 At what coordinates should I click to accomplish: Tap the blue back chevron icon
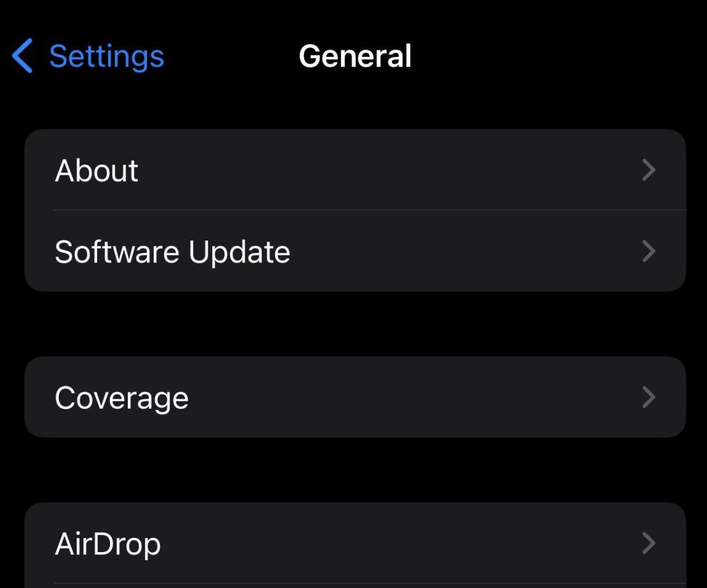coord(22,56)
